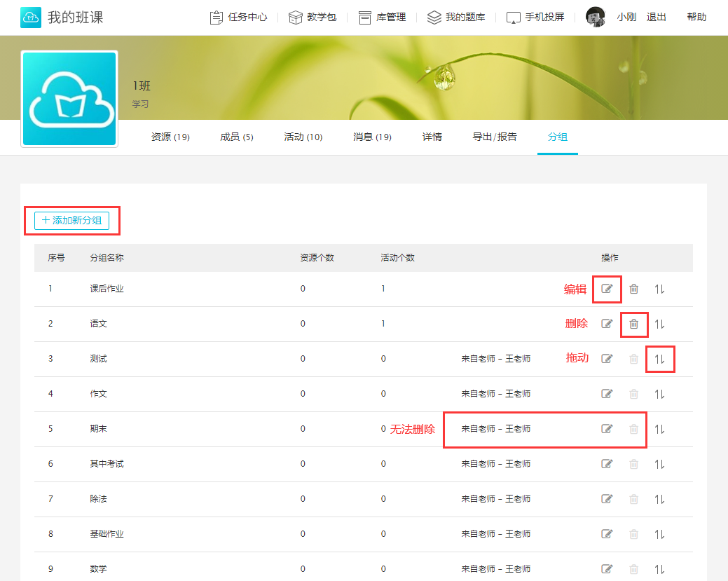Click the greyed trash icon for 除法
728x581 pixels.
click(633, 499)
